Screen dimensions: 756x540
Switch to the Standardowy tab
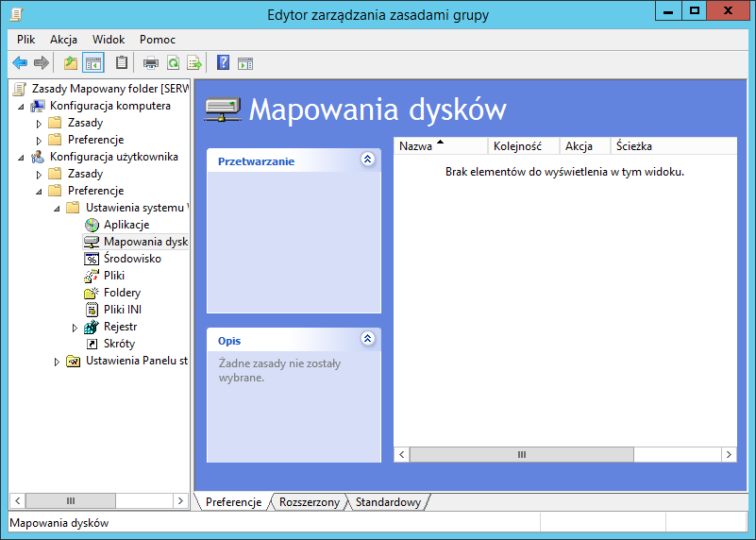point(388,502)
